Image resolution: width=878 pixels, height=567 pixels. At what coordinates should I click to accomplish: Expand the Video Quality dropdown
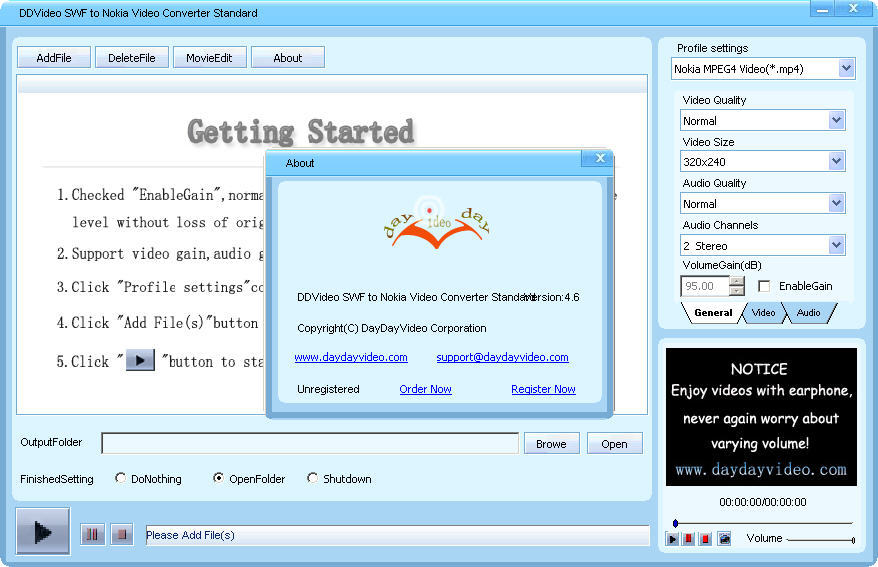point(837,120)
